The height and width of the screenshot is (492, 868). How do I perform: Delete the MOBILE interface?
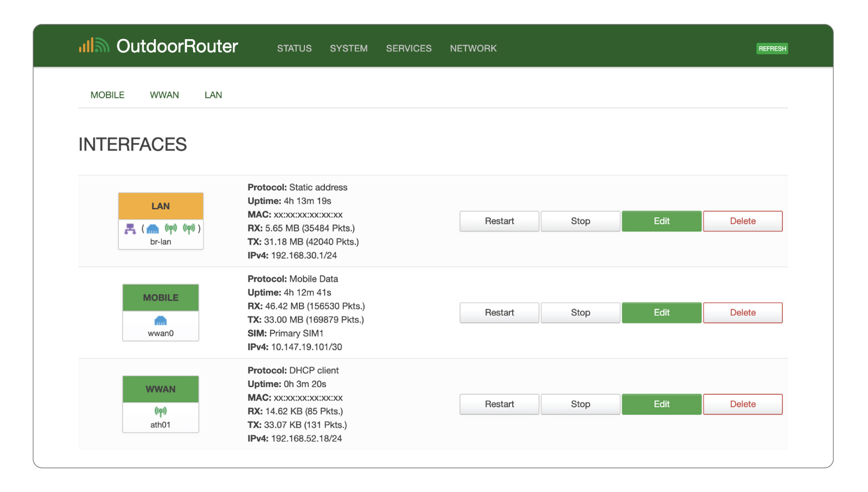coord(743,313)
